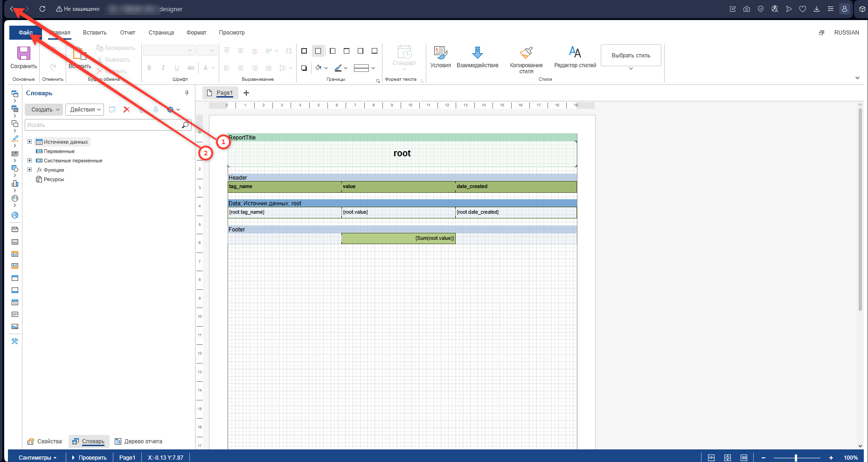868x462 pixels.
Task: Click the Save (Сохранить) icon
Action: click(x=23, y=53)
